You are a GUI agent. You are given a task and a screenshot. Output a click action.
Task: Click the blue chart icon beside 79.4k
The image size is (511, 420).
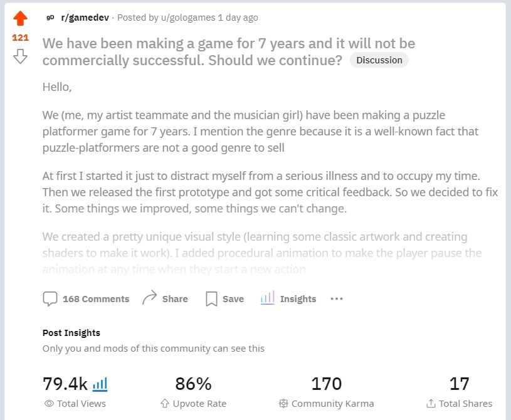[x=100, y=384]
